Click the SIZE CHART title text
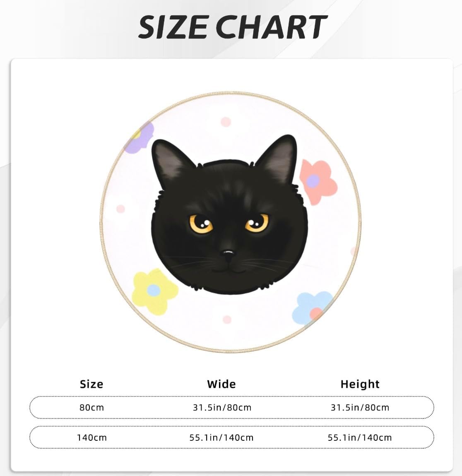 tap(232, 27)
